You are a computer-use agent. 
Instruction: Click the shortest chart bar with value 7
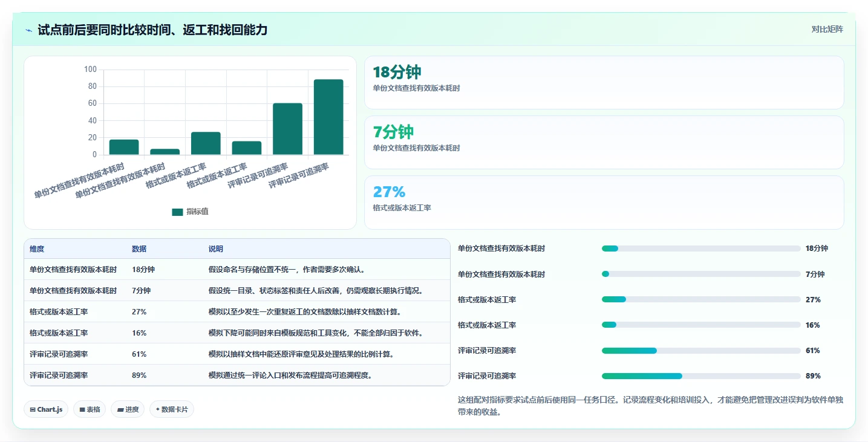click(165, 152)
